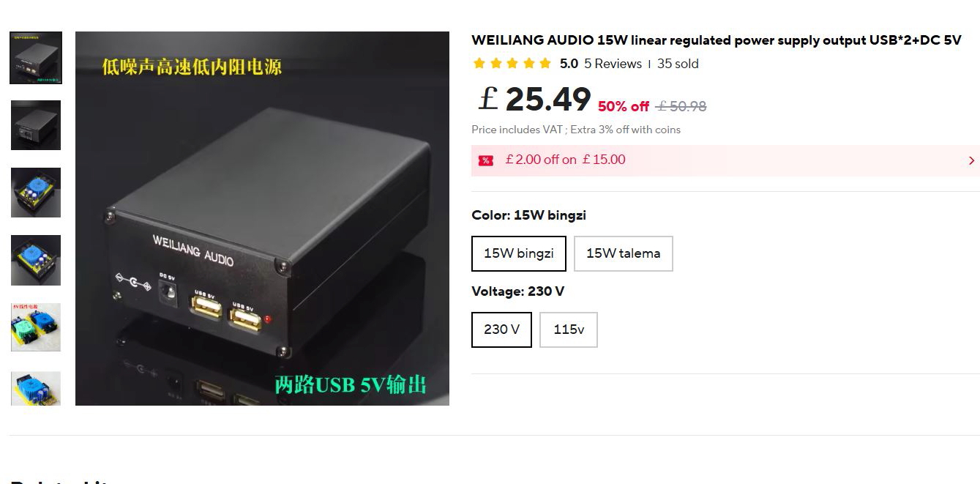Click the five-star rating icons
Image resolution: width=980 pixels, height=484 pixels.
(x=512, y=64)
